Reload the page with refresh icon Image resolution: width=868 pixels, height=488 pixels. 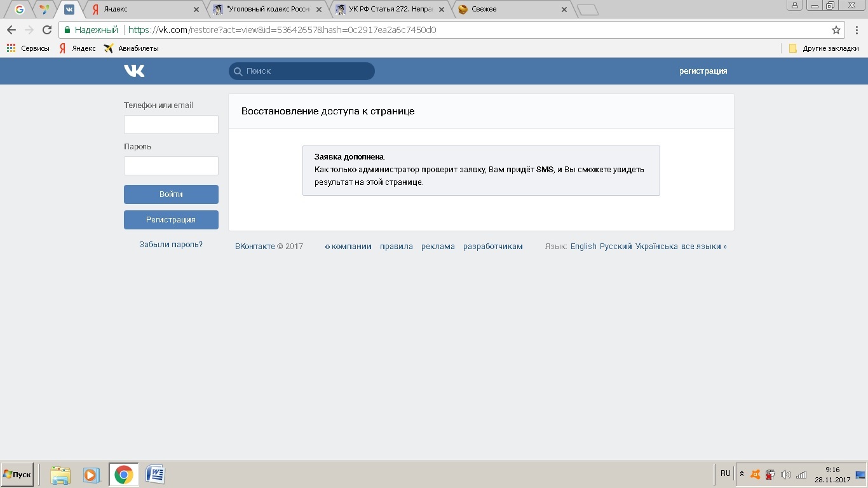pyautogui.click(x=46, y=30)
